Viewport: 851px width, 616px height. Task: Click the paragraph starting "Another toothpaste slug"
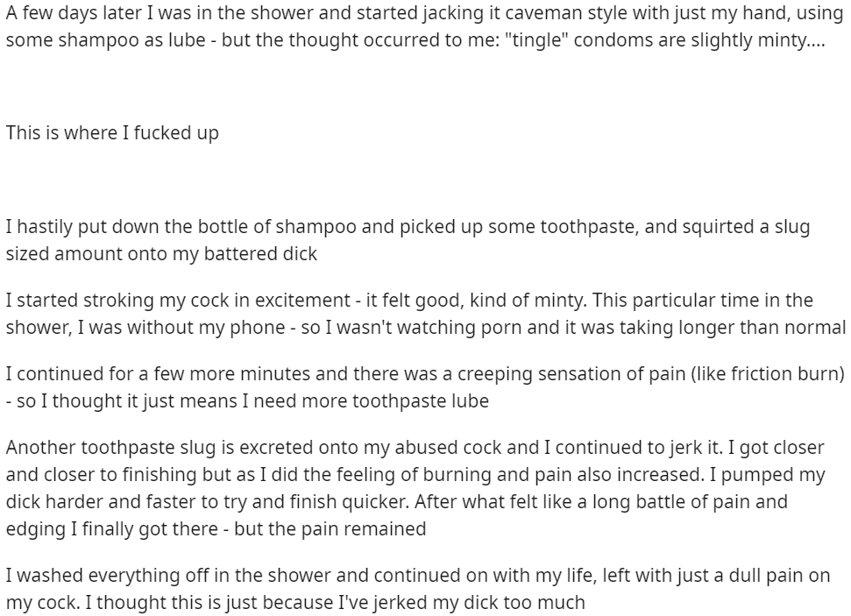tap(415, 488)
